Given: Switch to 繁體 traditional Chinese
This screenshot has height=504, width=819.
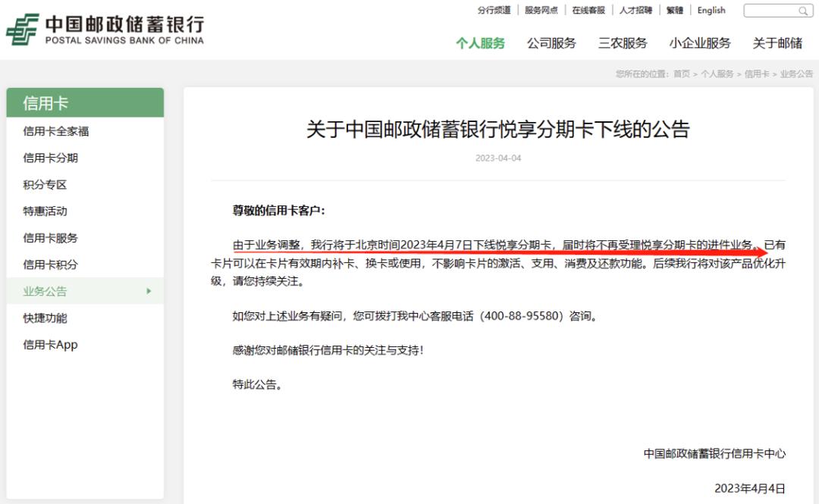Looking at the screenshot, I should click(x=674, y=10).
